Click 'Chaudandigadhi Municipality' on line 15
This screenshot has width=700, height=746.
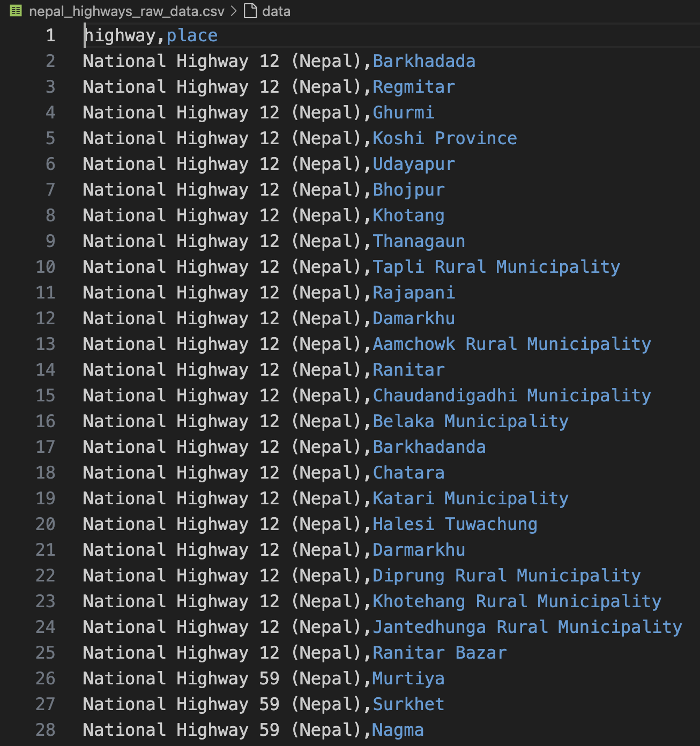[512, 396]
